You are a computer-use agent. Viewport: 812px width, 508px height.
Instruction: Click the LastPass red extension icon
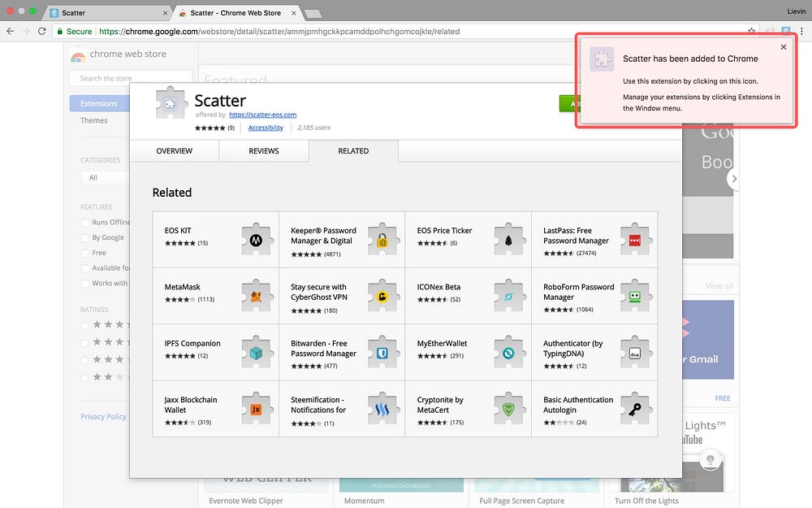(636, 240)
